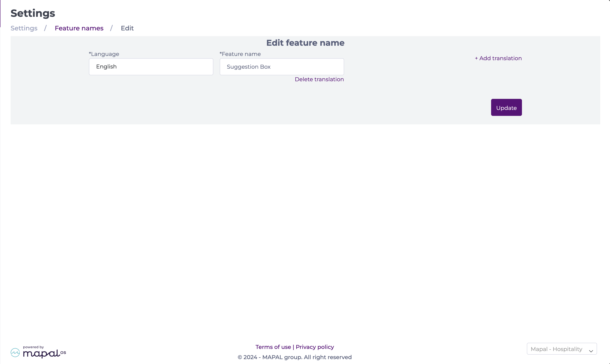Click Delete translation link
Viewport: 610px width, 364px height.
pyautogui.click(x=319, y=79)
